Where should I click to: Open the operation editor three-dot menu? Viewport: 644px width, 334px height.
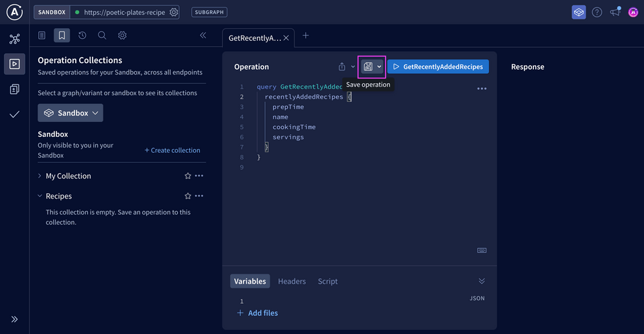(x=482, y=89)
